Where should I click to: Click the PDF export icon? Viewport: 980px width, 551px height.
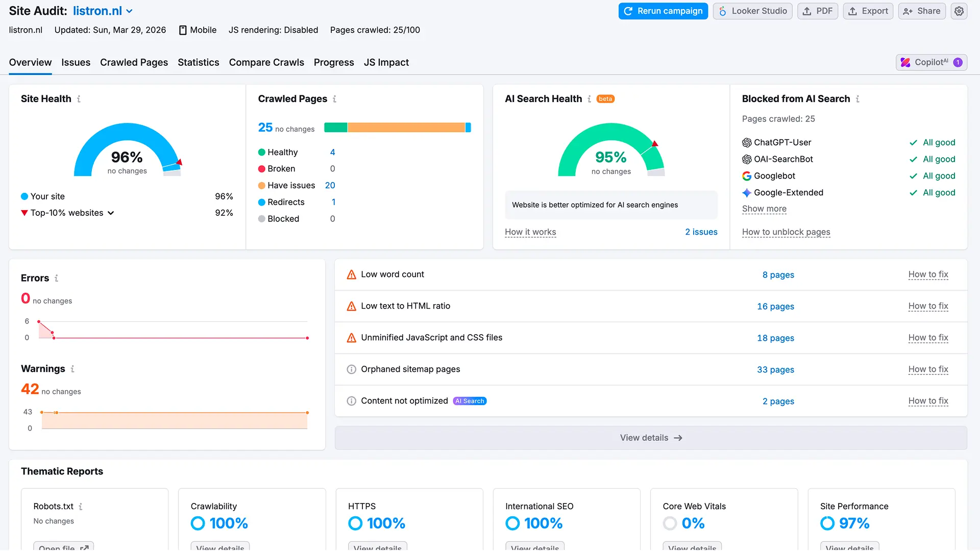[808, 11]
